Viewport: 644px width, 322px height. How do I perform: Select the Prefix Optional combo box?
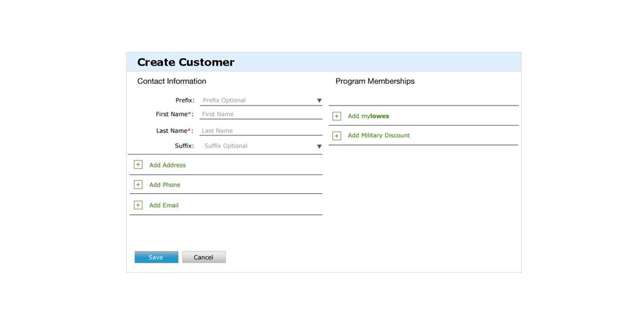261,100
